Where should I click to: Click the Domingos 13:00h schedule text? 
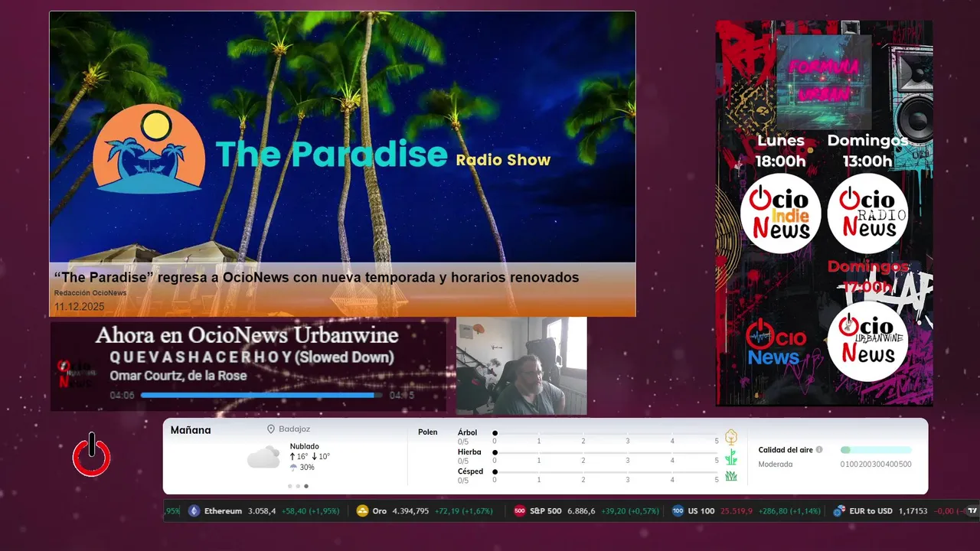pos(867,151)
